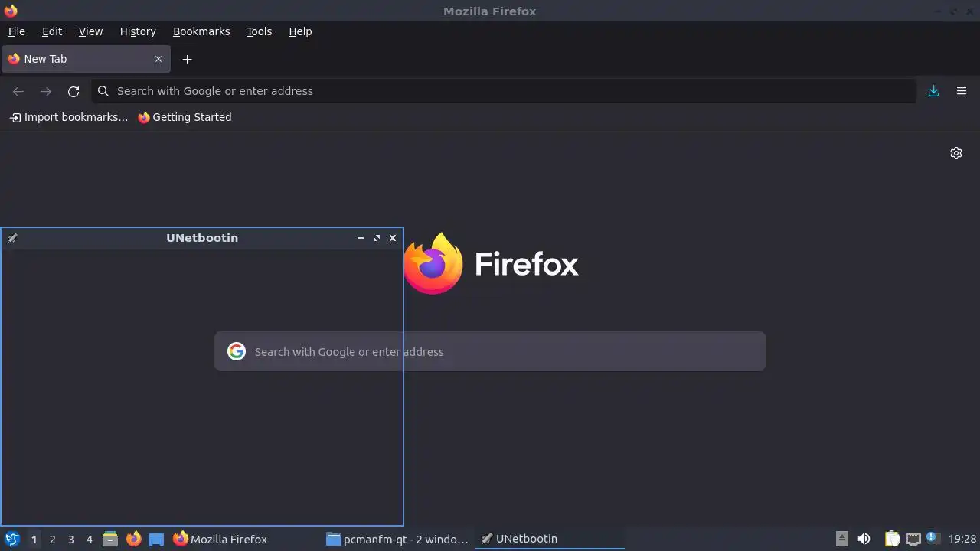
Task: Open removable media eject tray icon
Action: [842, 539]
